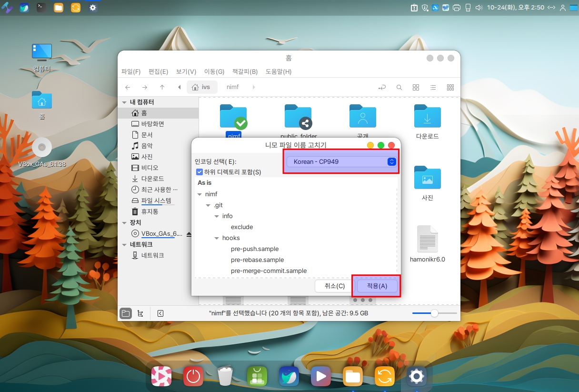Click the toggle location entry icon
Viewport: 579px width, 392px height.
[x=382, y=87]
